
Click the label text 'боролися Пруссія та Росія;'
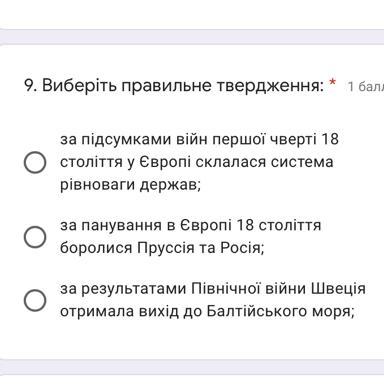(162, 248)
